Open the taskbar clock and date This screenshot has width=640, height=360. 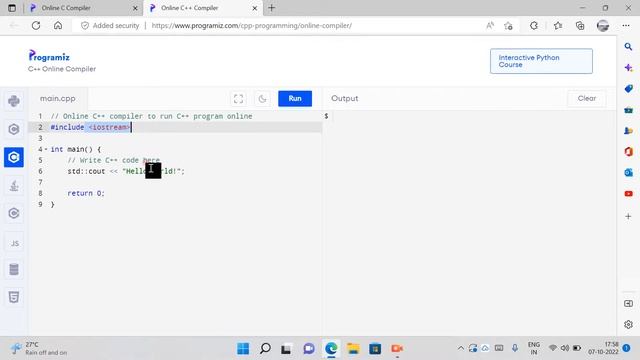(603, 348)
